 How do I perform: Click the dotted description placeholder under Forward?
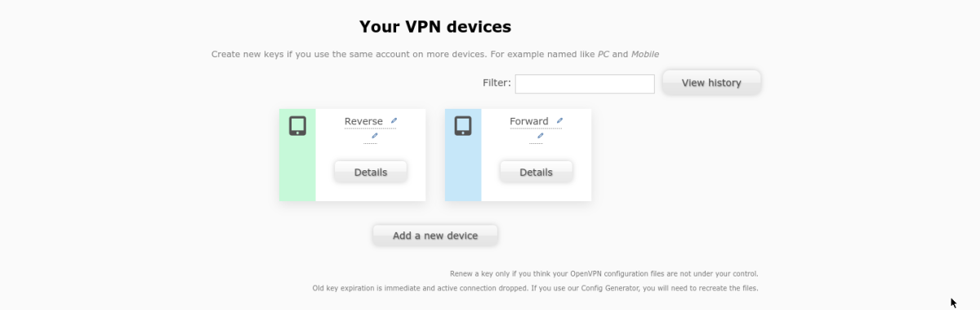536,142
